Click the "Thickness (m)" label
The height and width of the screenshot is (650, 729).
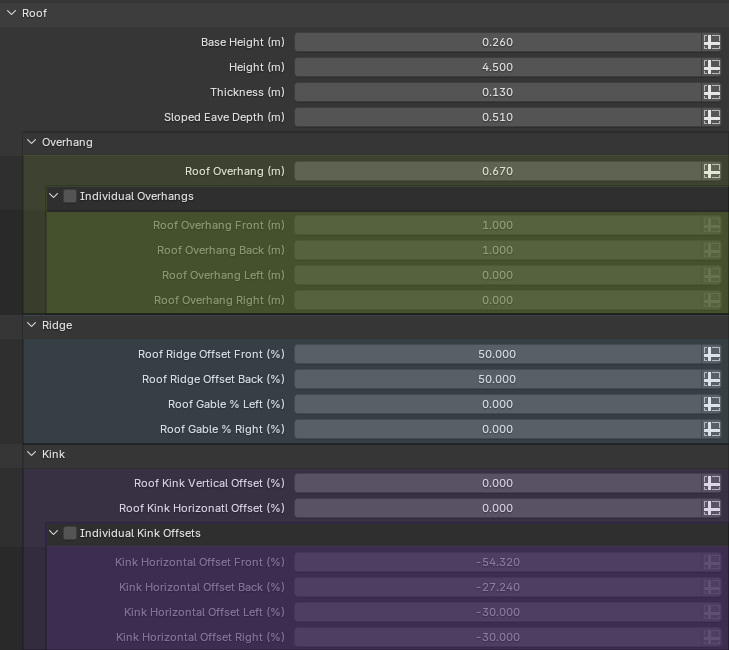(x=247, y=93)
